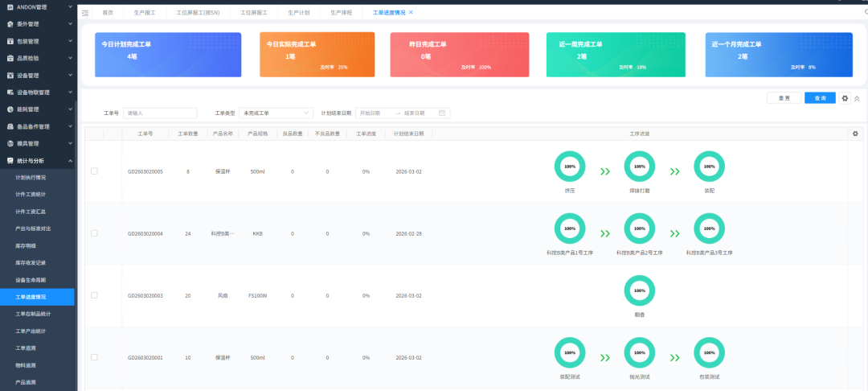Click the 重置 button
This screenshot has height=391, width=868.
click(784, 98)
